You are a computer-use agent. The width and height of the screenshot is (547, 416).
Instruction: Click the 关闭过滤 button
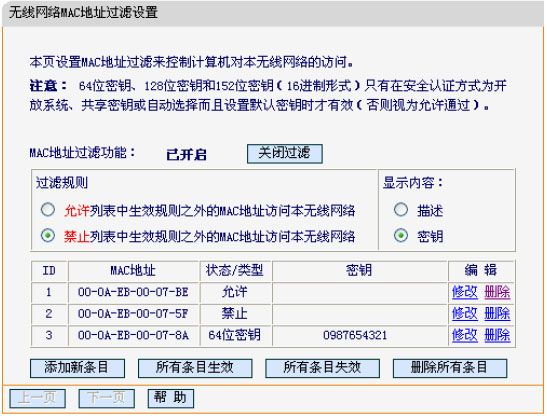pos(285,154)
